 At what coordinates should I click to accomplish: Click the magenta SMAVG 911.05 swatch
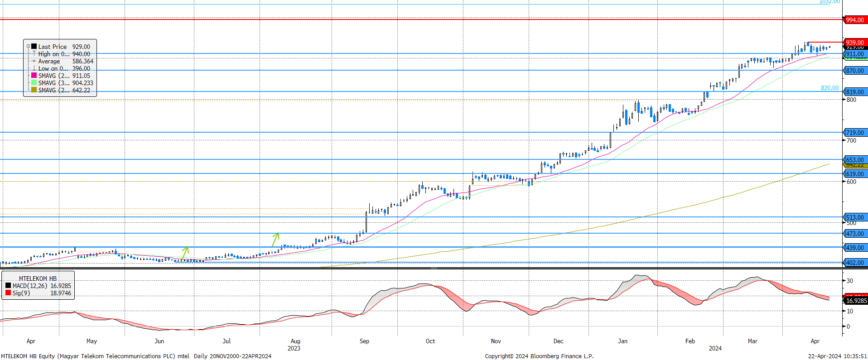[34, 75]
